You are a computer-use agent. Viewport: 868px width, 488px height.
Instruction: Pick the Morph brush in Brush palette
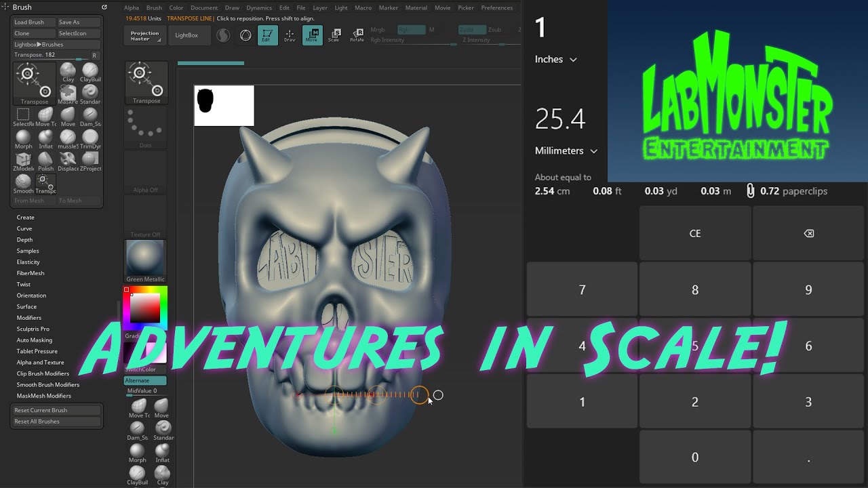click(x=23, y=139)
